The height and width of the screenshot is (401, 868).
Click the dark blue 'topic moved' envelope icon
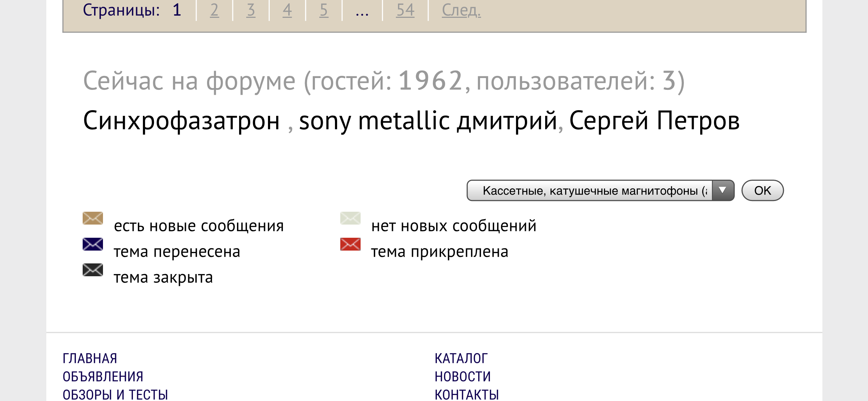(93, 244)
